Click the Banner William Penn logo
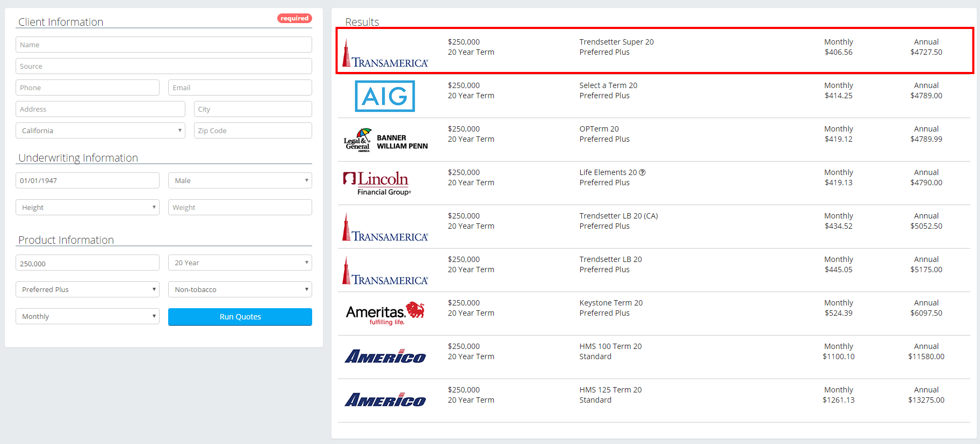Screen dimensions: 980x444 coord(386,140)
